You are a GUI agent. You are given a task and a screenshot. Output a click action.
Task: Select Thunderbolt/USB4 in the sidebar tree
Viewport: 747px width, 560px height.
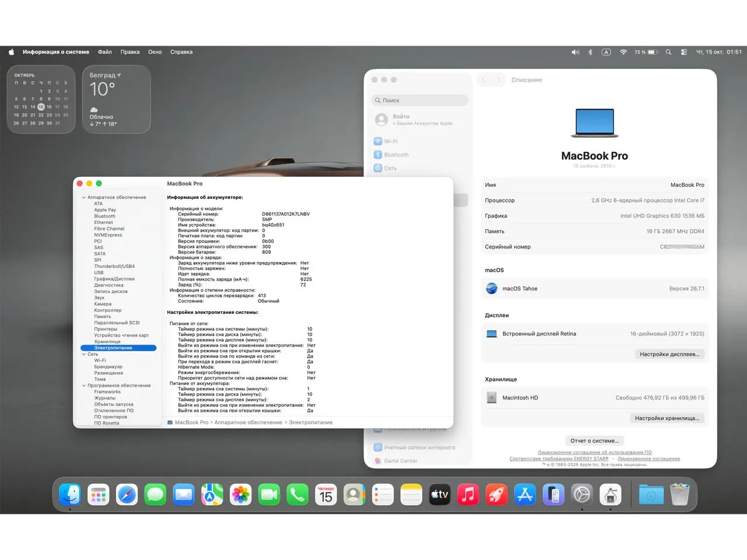pyautogui.click(x=114, y=267)
